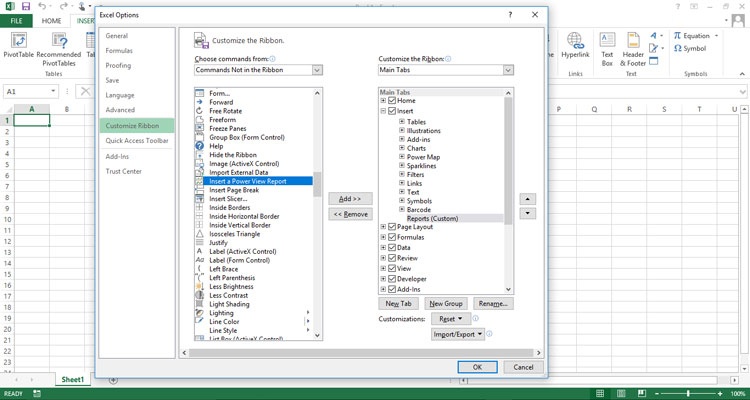This screenshot has height=400, width=750.
Task: Click the Move Up arrow button
Action: [528, 199]
